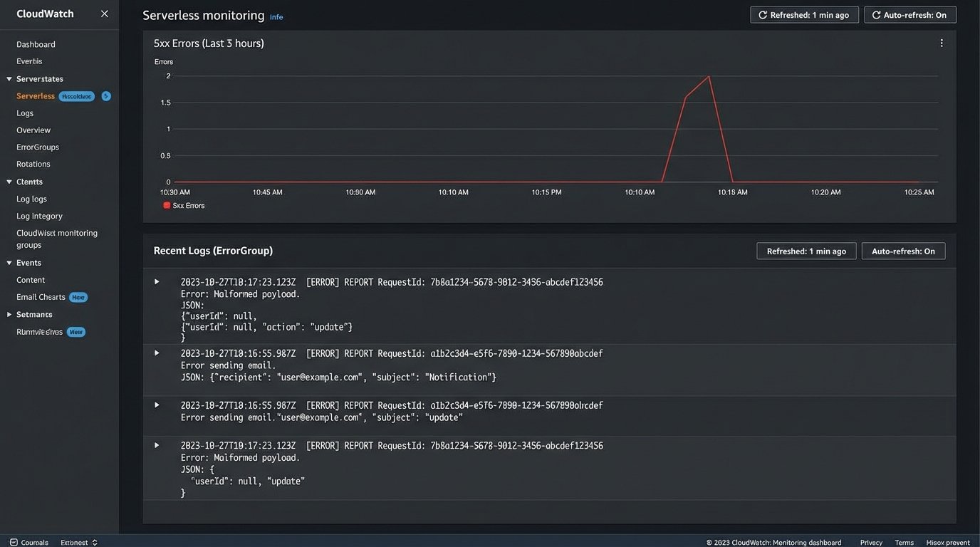Select Logs in the sidebar

pyautogui.click(x=24, y=113)
